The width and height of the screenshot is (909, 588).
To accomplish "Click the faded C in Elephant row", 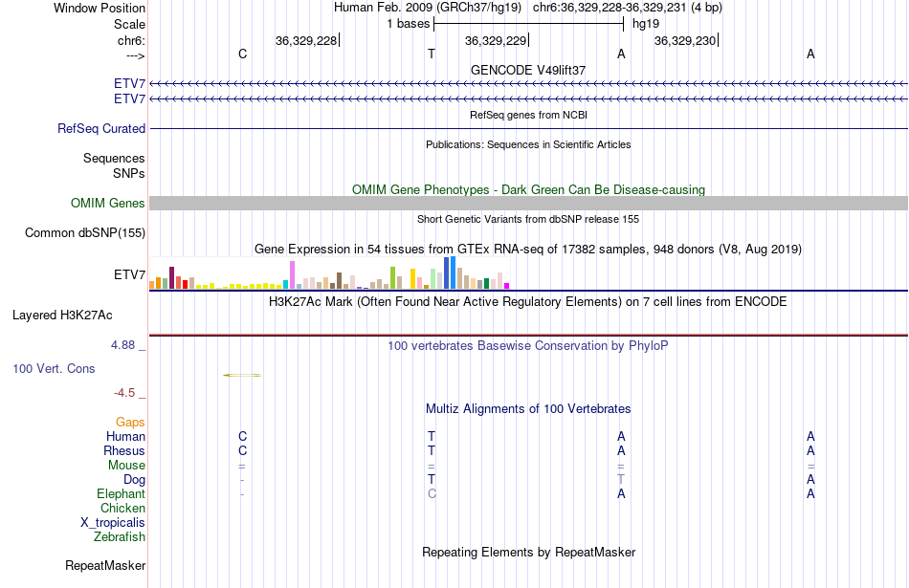I will click(432, 493).
